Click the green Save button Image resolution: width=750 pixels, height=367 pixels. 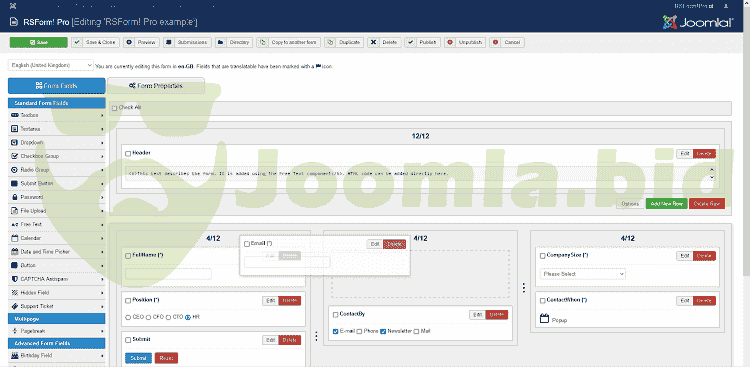coord(39,42)
